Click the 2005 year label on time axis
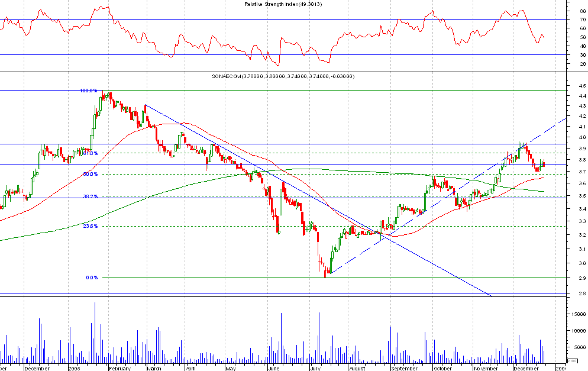 (74, 369)
